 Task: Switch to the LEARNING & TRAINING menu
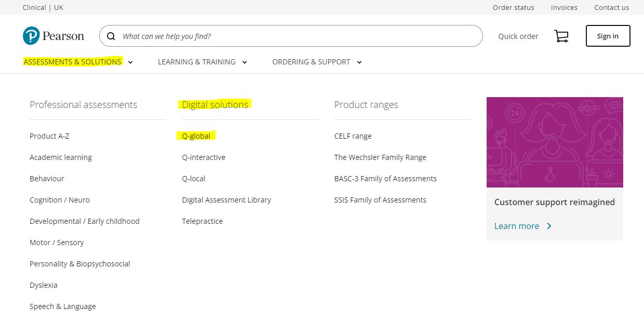click(196, 62)
